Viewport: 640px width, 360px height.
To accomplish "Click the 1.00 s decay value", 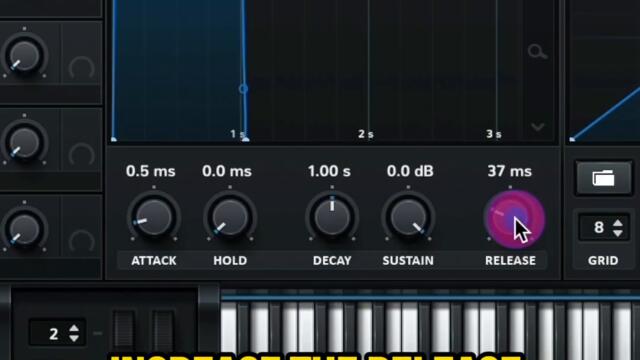I will (329, 171).
